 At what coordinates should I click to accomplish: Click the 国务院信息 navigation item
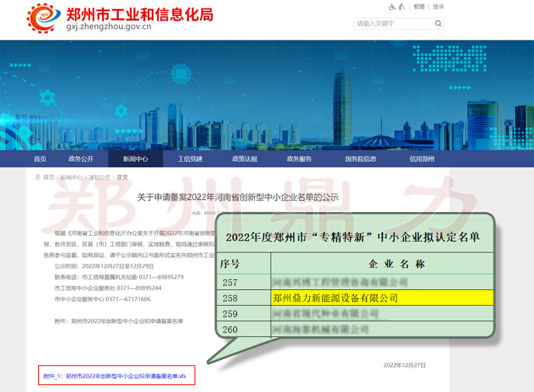click(361, 159)
